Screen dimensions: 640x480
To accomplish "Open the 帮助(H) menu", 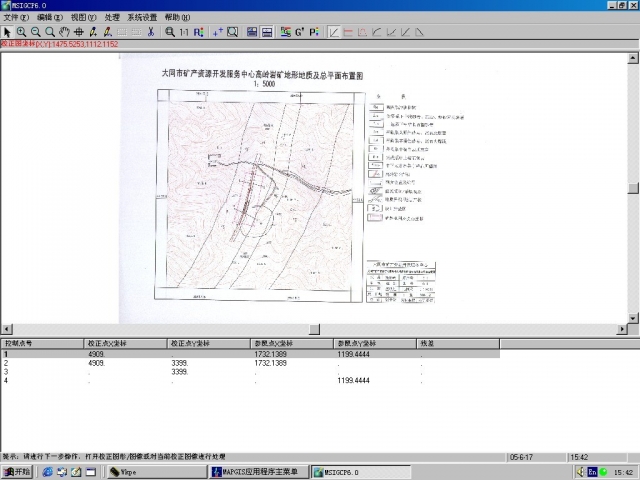I will click(177, 18).
